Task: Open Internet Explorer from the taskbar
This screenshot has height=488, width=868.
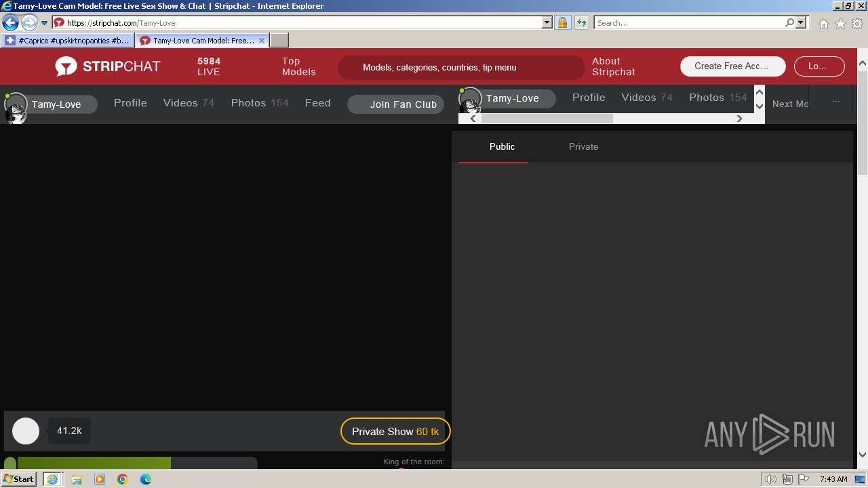Action: (x=52, y=479)
